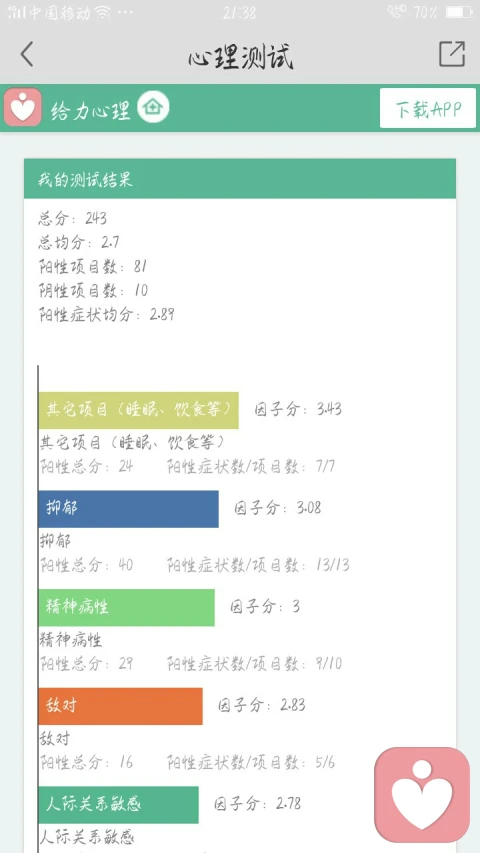Tap the signal strength icon in status bar
Image resolution: width=480 pixels, height=853 pixels.
pyautogui.click(x=16, y=12)
